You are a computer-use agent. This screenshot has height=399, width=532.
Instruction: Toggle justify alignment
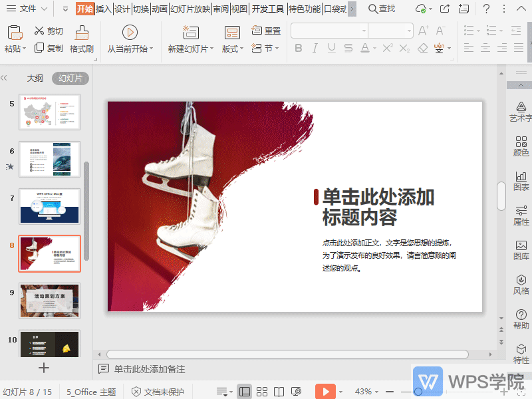[519, 48]
